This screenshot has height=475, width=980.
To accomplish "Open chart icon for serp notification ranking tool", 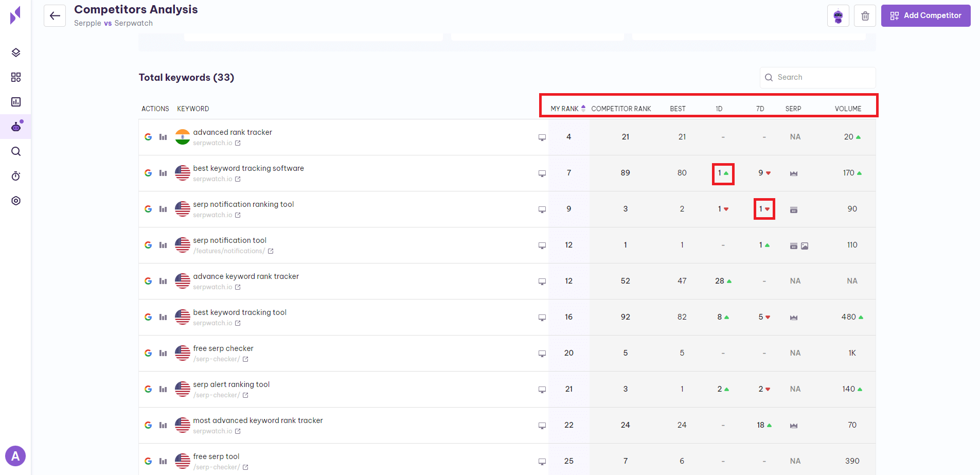I will [163, 209].
